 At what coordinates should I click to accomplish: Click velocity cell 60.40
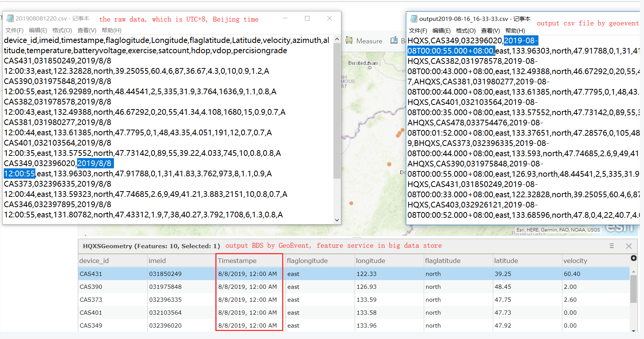(596, 274)
